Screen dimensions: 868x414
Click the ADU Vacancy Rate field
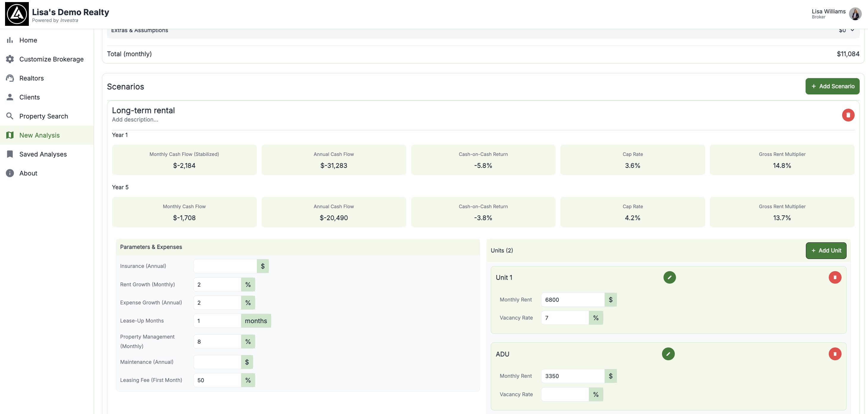564,394
